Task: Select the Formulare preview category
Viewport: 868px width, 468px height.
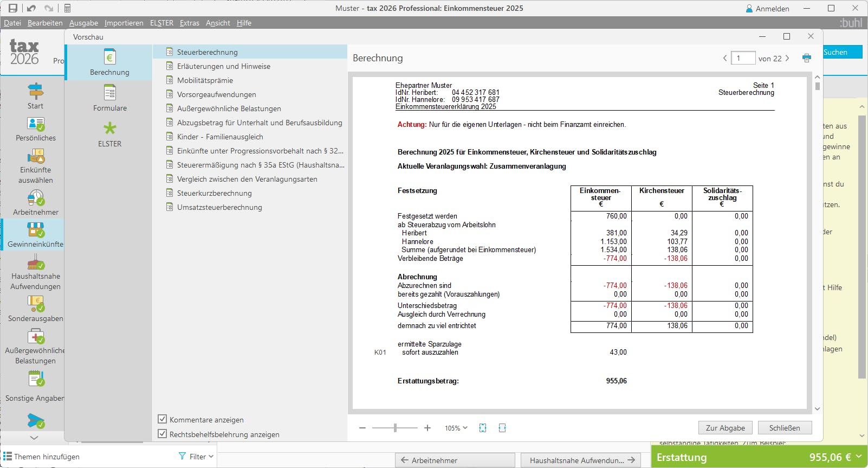Action: point(109,99)
